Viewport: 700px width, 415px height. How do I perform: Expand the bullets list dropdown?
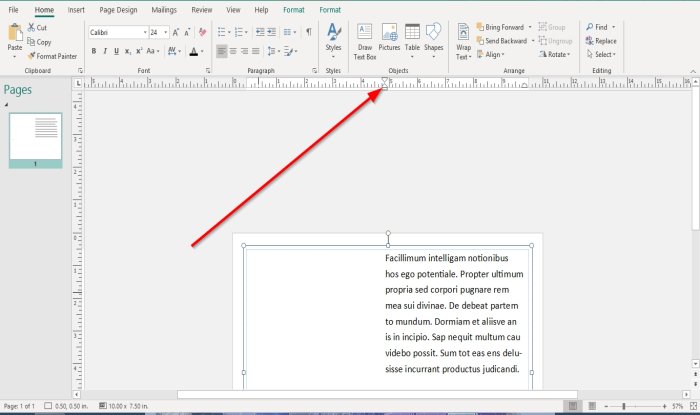coord(229,32)
